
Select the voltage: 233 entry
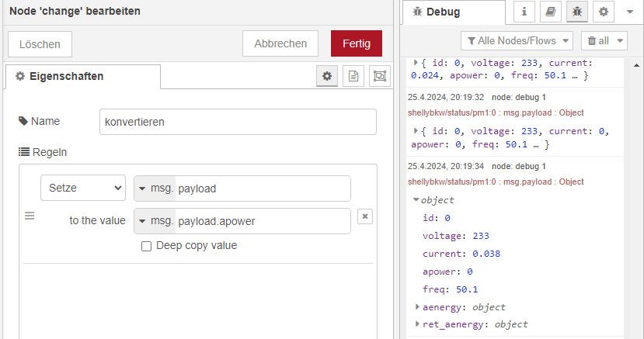click(x=456, y=236)
